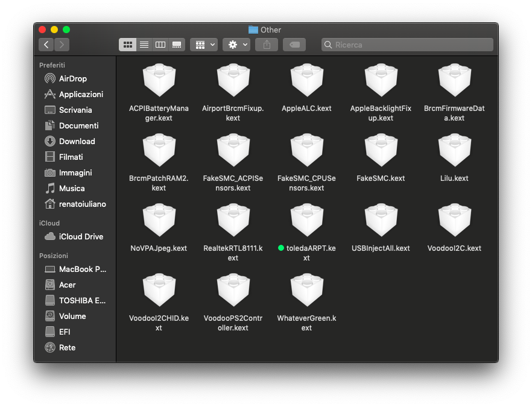
Task: Select Volume in the sidebar
Action: [75, 316]
